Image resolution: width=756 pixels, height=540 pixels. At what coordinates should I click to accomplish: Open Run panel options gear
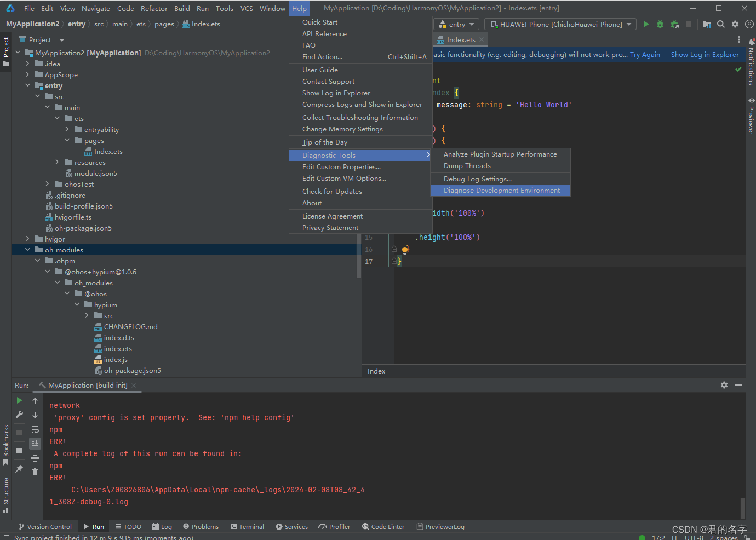(724, 385)
